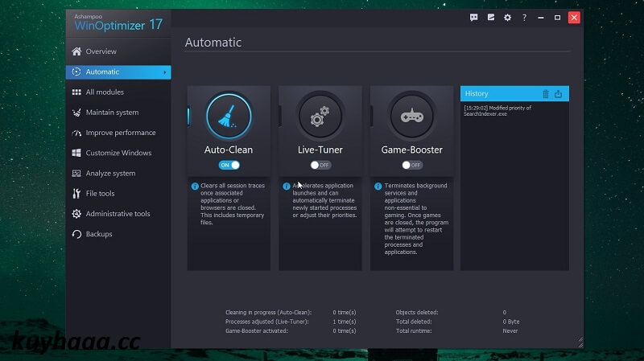Click the Live-Tuner info icon

pyautogui.click(x=287, y=187)
